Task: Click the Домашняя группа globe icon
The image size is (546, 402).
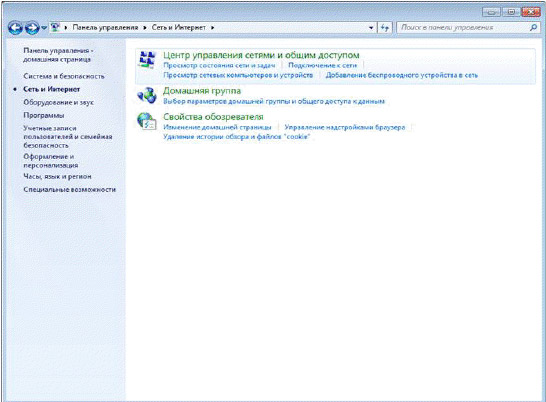Action: coord(147,95)
